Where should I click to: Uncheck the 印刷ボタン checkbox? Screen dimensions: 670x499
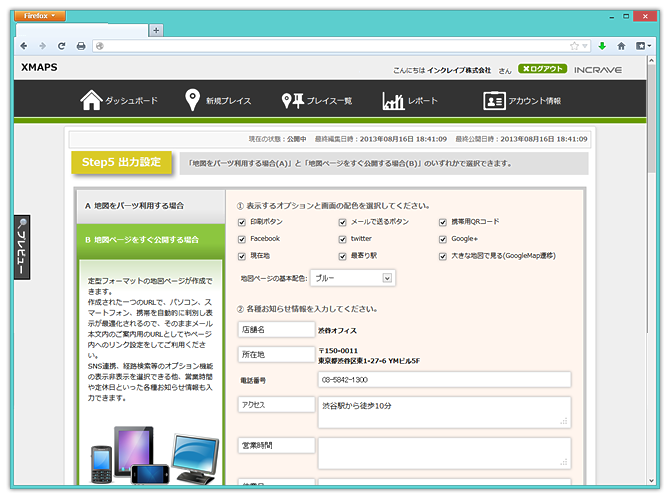coord(242,222)
